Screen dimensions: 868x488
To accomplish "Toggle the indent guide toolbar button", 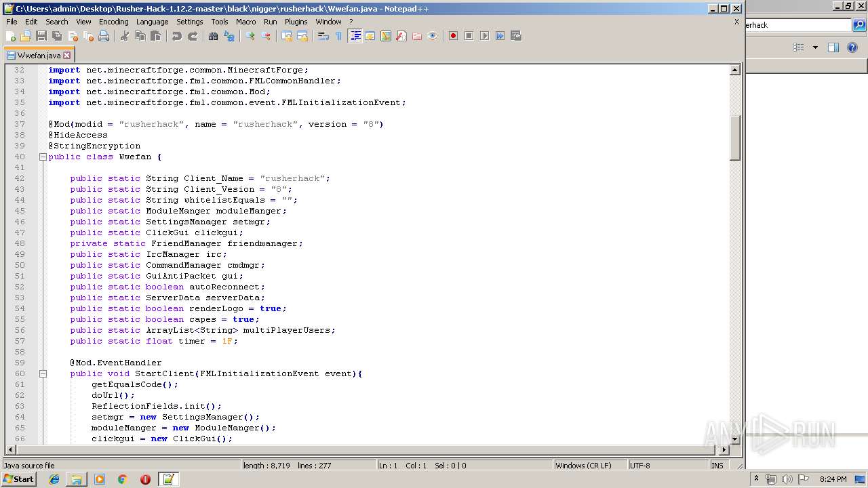I will tap(355, 36).
